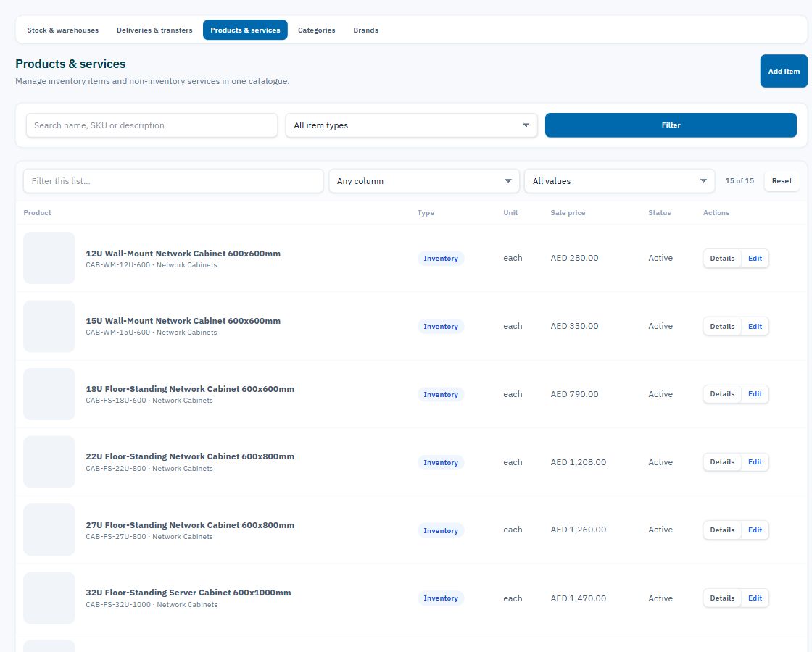Edit the 18U Floor-Standing Network Cabinet
This screenshot has height=652, width=812.
[x=755, y=394]
